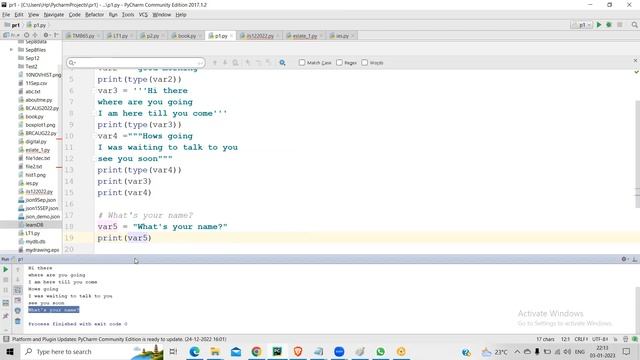The image size is (640, 360).
Task: Switch to estate_1.py editor tab
Action: point(304,36)
